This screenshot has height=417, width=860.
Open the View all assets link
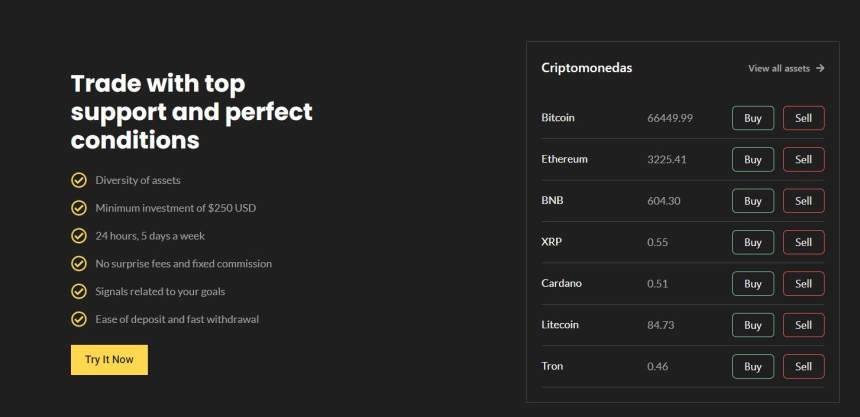pos(779,68)
